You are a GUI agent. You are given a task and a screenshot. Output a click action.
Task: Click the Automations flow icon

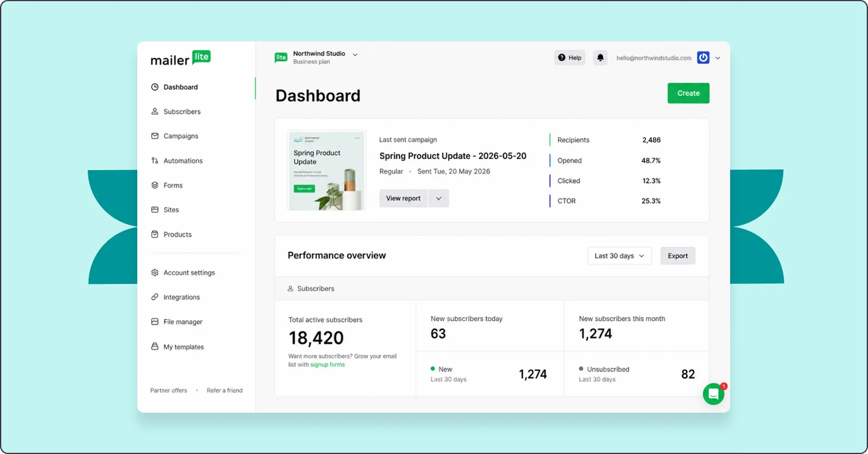155,160
